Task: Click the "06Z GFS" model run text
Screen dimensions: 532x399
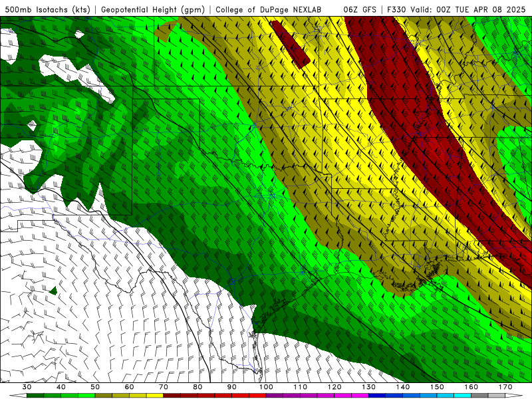Action: click(x=360, y=10)
